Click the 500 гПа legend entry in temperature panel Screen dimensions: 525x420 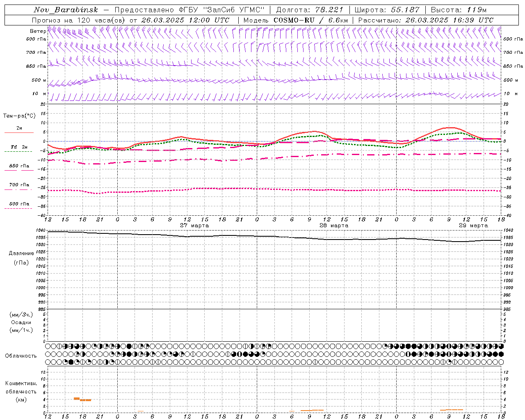tap(19, 204)
